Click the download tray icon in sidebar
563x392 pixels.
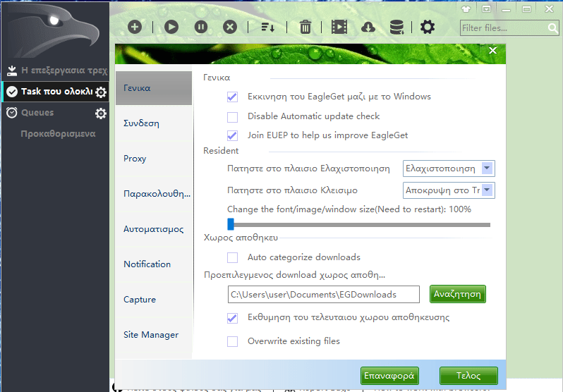(x=12, y=71)
